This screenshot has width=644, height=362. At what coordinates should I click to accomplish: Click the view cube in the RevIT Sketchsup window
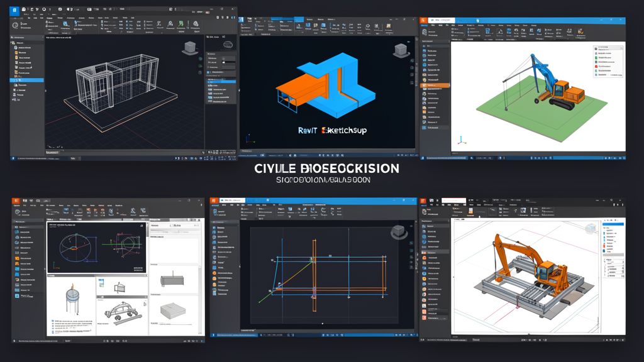click(401, 50)
